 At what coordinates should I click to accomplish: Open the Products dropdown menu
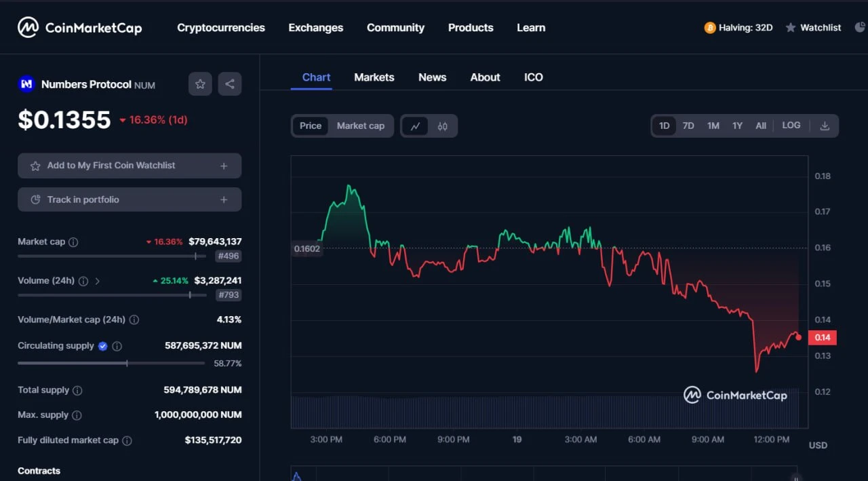(x=471, y=28)
